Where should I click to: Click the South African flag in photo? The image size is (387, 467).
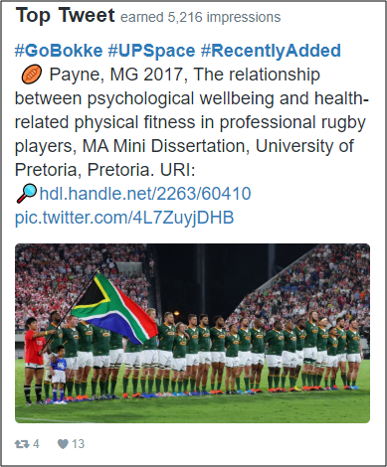point(114,309)
